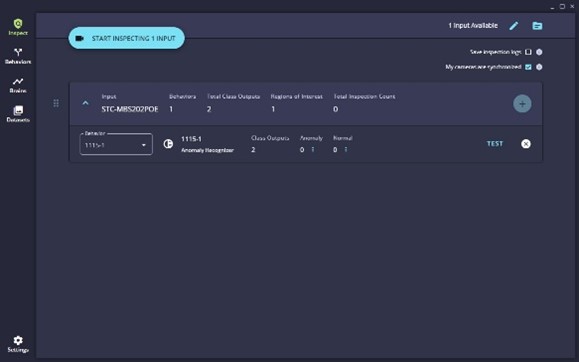Click info icon beside cameras synchronized option

tap(539, 67)
